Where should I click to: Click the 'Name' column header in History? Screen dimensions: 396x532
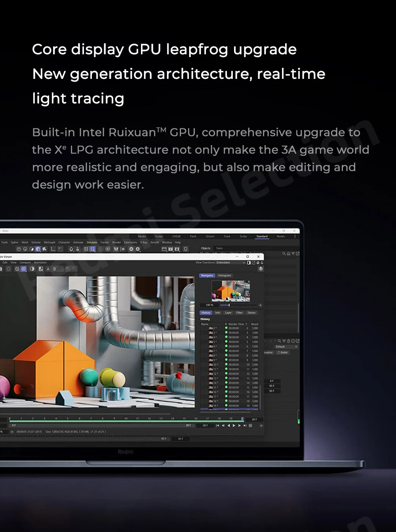(205, 324)
